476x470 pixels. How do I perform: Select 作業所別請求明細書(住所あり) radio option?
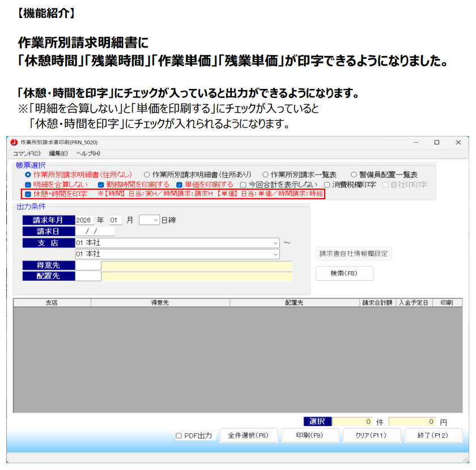pos(147,175)
